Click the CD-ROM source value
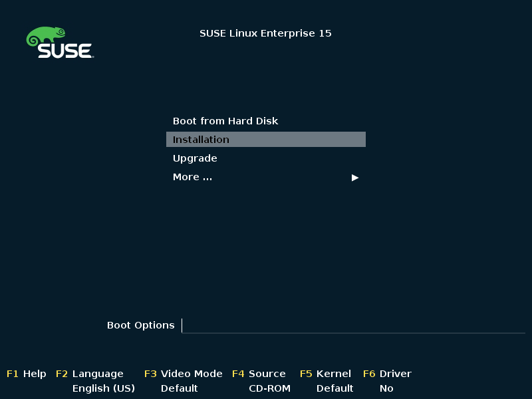 click(x=269, y=388)
